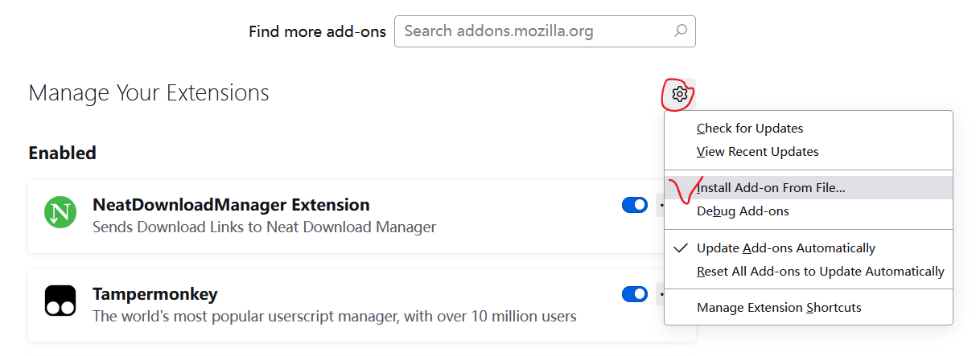Open the gear tools menu icon
980x356 pixels.
[680, 94]
